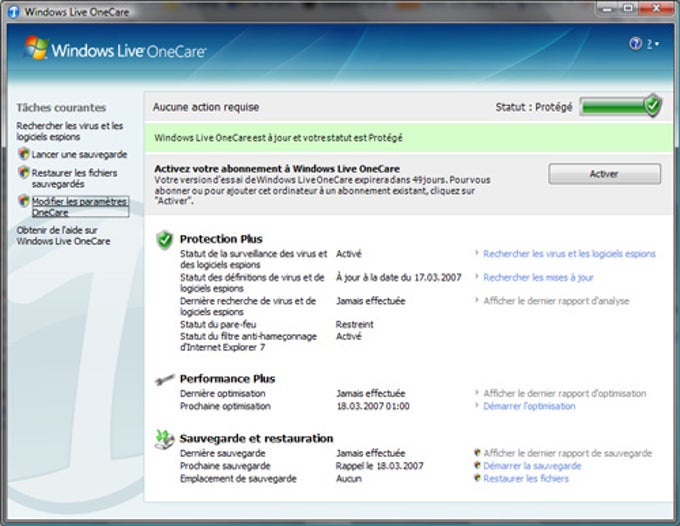This screenshot has width=680, height=526.
Task: Click the shield icon beside Modifier les paramètres OneCare
Action: click(24, 201)
